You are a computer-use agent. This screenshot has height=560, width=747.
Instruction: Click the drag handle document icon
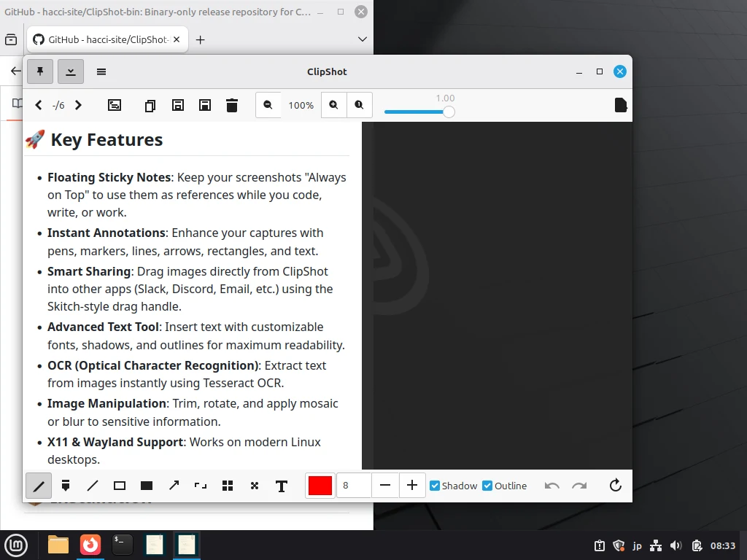620,105
